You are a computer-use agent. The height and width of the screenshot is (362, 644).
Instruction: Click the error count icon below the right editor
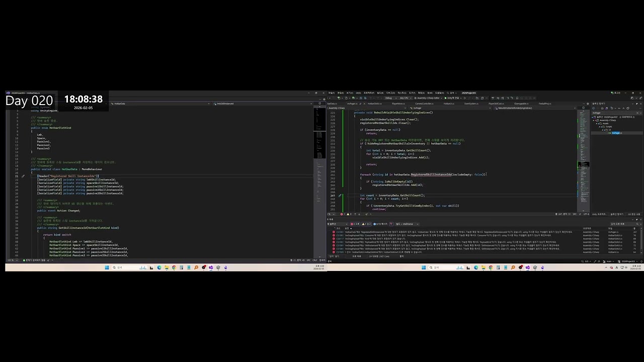pos(342,214)
